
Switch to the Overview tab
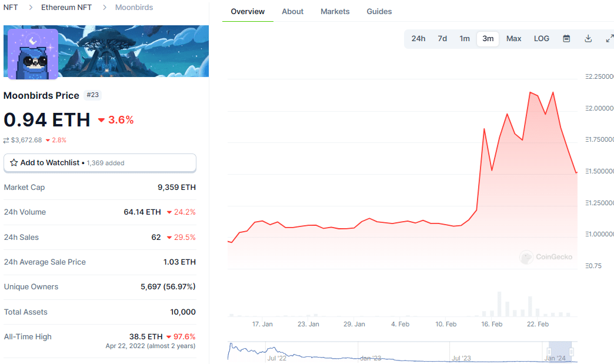[248, 11]
